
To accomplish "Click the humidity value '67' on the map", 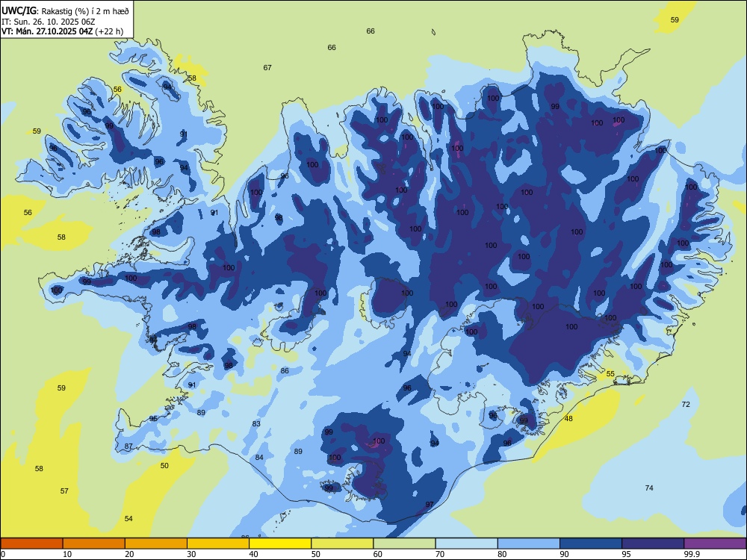I will (x=267, y=68).
